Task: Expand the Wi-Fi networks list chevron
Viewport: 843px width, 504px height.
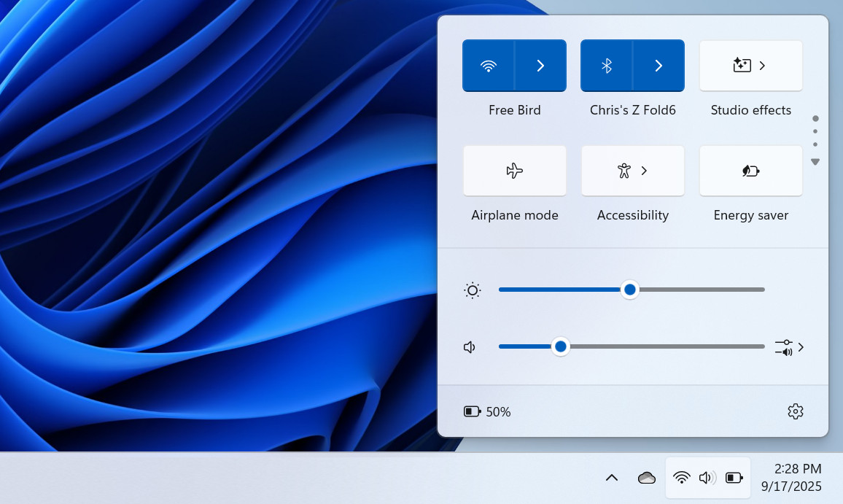Action: [x=540, y=66]
